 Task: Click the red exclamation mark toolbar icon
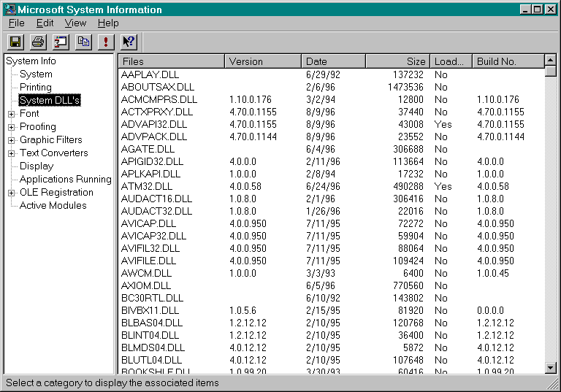[x=106, y=42]
